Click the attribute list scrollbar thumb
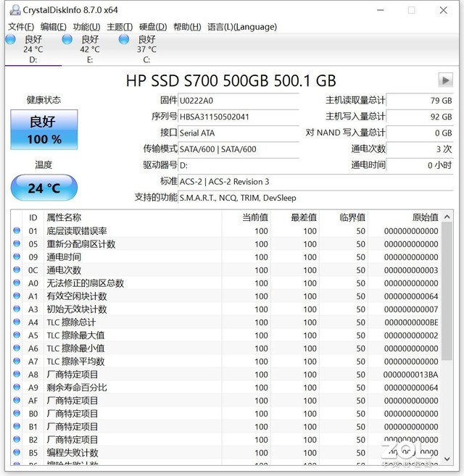Image resolution: width=464 pixels, height=476 pixels. [447, 291]
